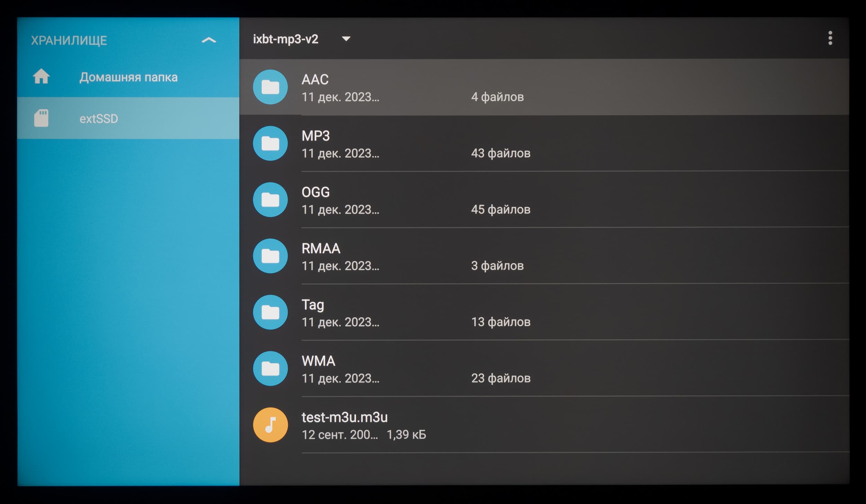Click the Tag folder icon

coord(270,312)
